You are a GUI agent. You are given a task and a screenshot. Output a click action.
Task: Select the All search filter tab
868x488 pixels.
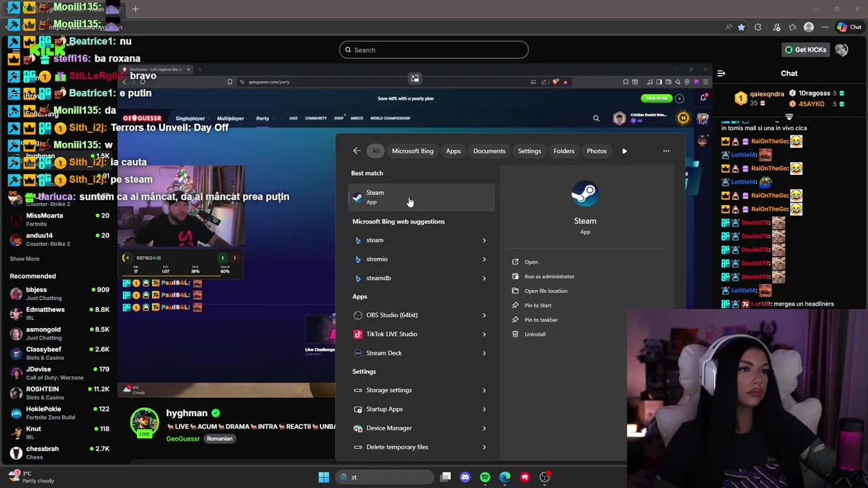coord(376,151)
